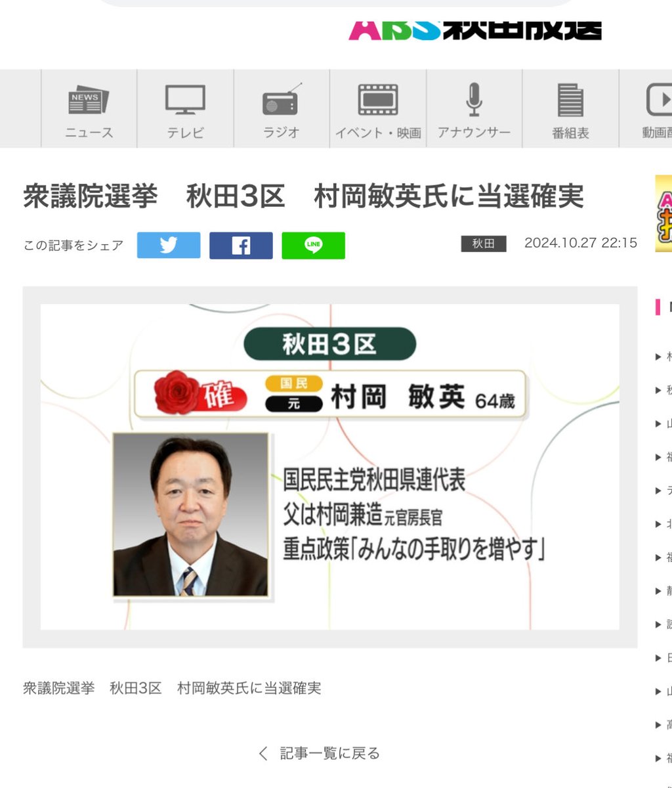The width and height of the screenshot is (672, 788).
Task: Click the 秋田3区 green label in image
Action: click(329, 344)
